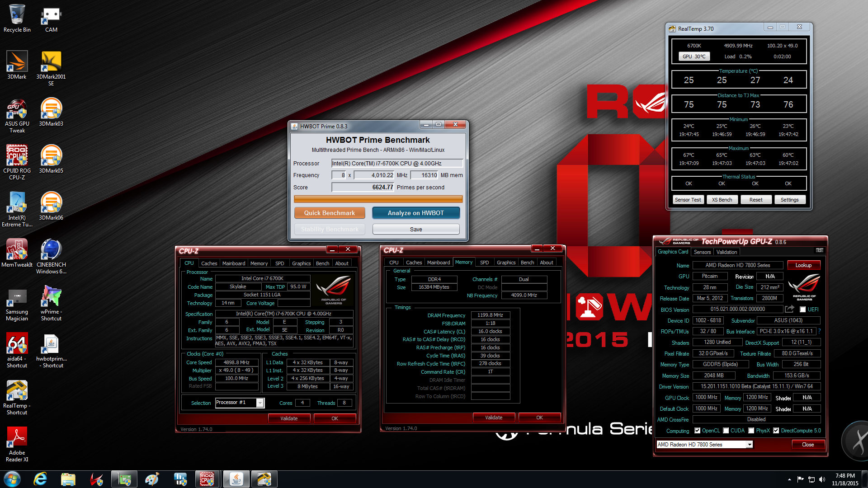
Task: Open the Recycle Bin desktop icon
Action: pyautogui.click(x=17, y=18)
